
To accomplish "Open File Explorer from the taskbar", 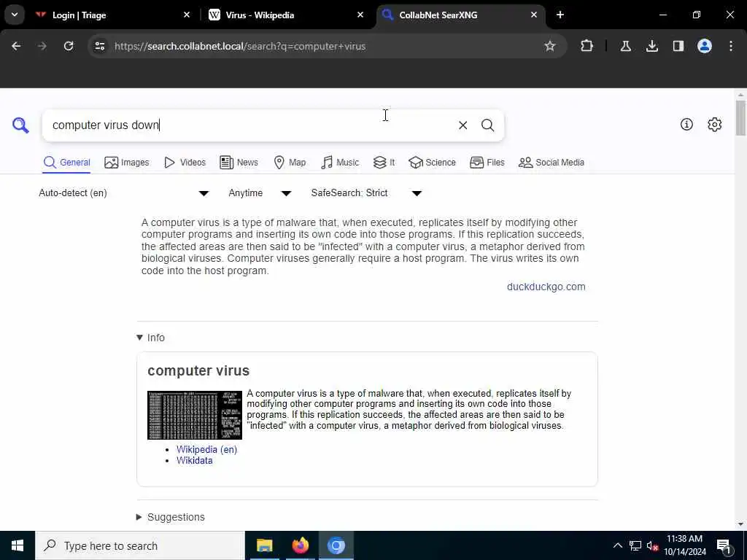I will pyautogui.click(x=264, y=545).
